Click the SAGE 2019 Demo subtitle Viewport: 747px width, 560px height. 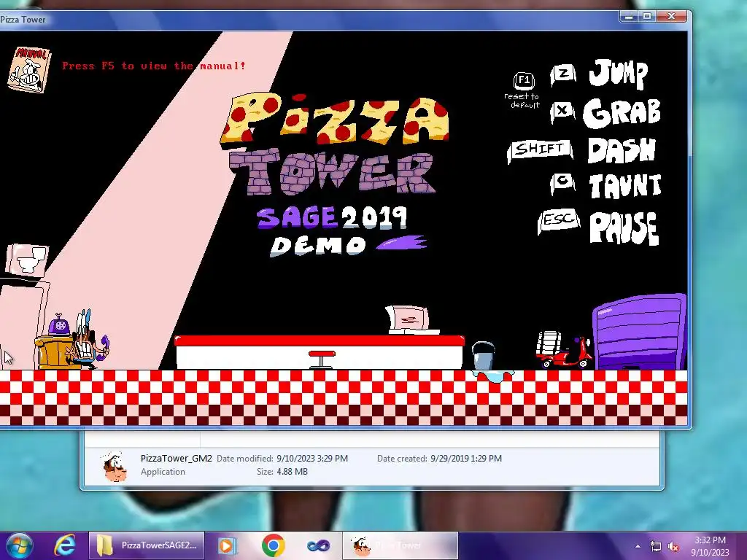point(341,232)
